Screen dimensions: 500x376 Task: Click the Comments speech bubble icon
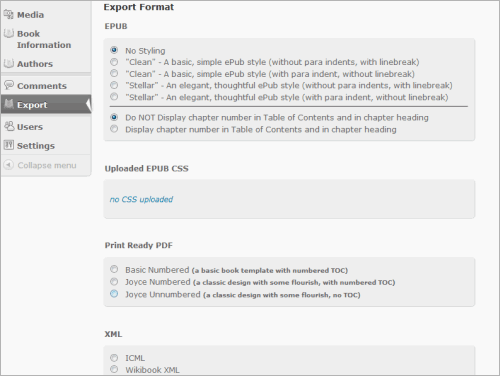[9, 85]
